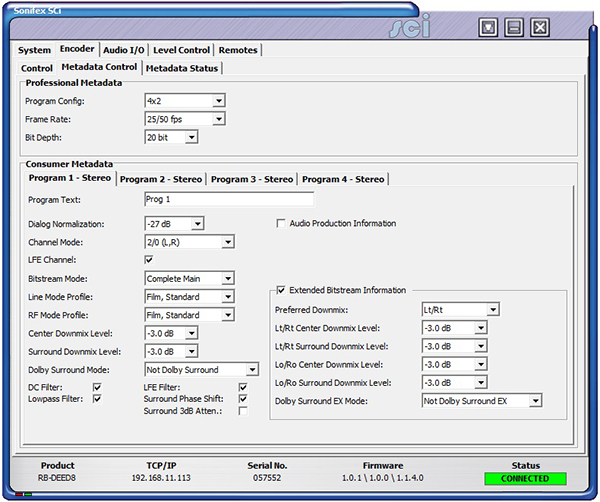Open the Frame Rate dropdown
This screenshot has height=502, width=600.
tap(185, 119)
